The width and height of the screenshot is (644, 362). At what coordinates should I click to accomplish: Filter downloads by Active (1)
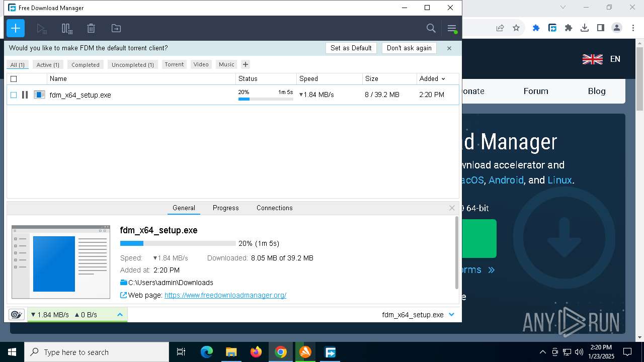[48, 65]
